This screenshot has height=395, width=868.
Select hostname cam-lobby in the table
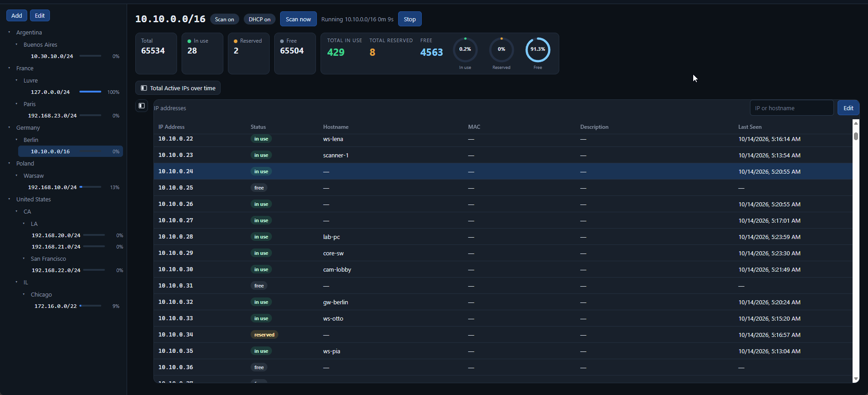coord(337,270)
